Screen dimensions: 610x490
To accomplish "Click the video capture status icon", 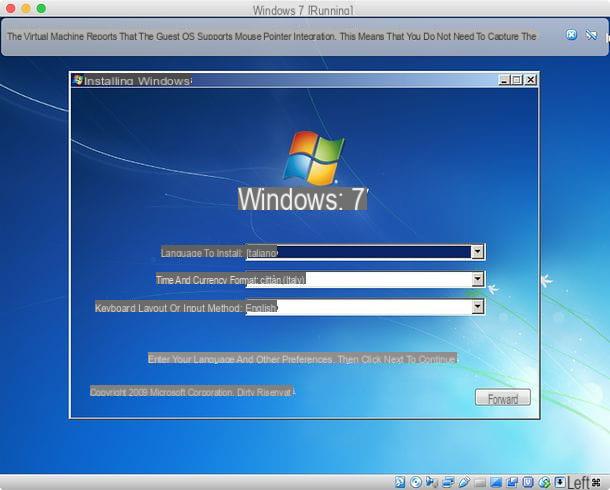I will tap(512, 483).
